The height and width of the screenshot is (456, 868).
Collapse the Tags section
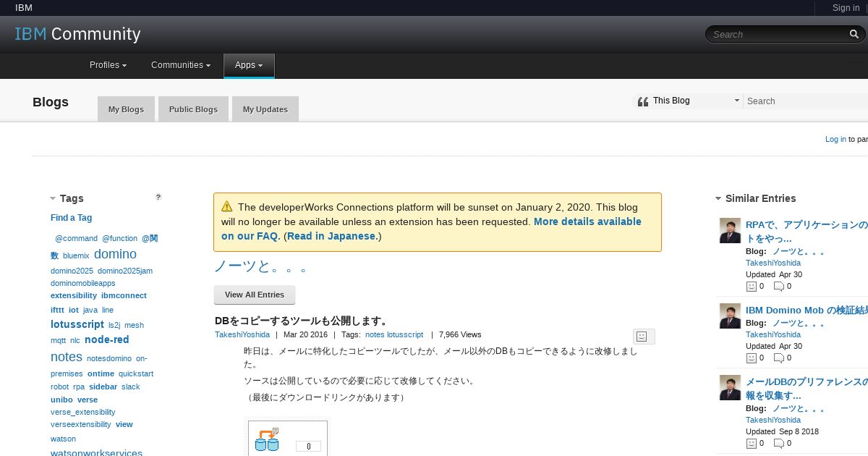coord(53,198)
